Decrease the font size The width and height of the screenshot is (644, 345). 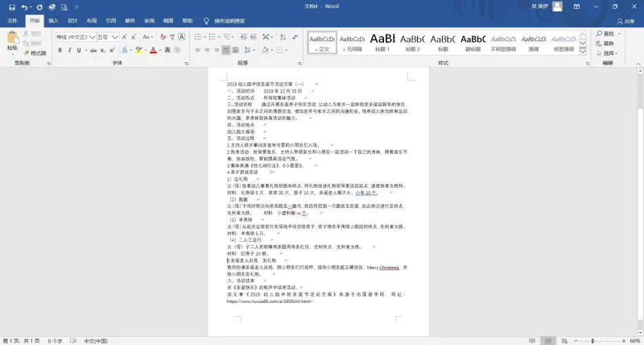click(134, 37)
